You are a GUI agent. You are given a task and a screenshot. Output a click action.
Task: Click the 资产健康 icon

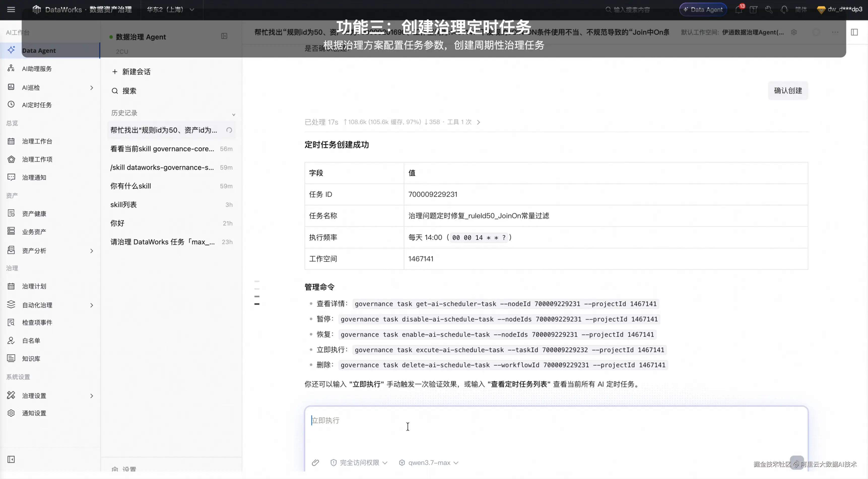11,213
